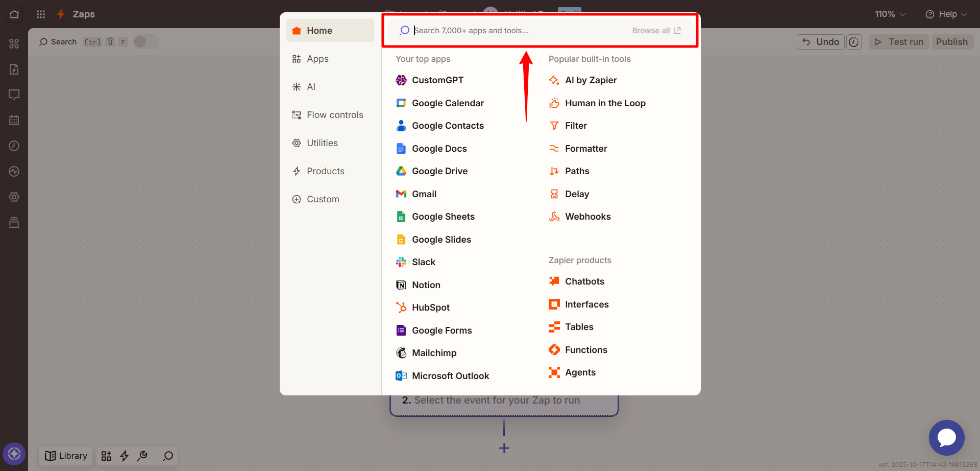Pick Google Slides app
The image size is (980, 471).
tap(433, 240)
